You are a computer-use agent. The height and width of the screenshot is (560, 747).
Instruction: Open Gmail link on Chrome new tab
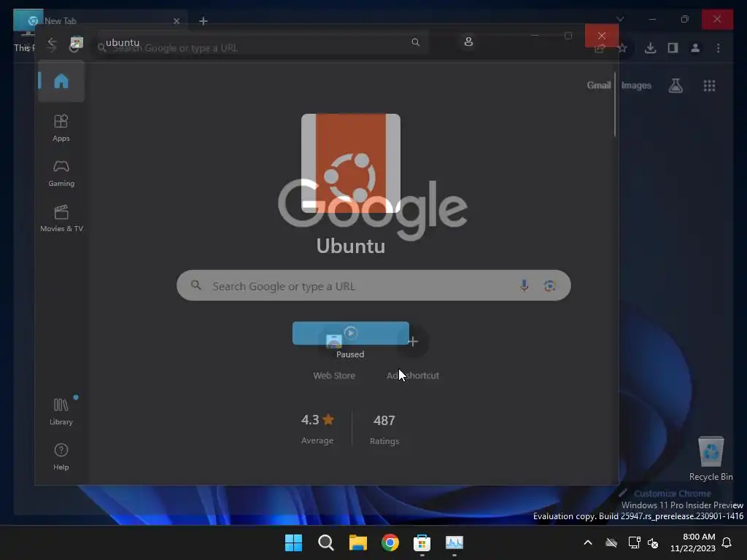pos(598,85)
